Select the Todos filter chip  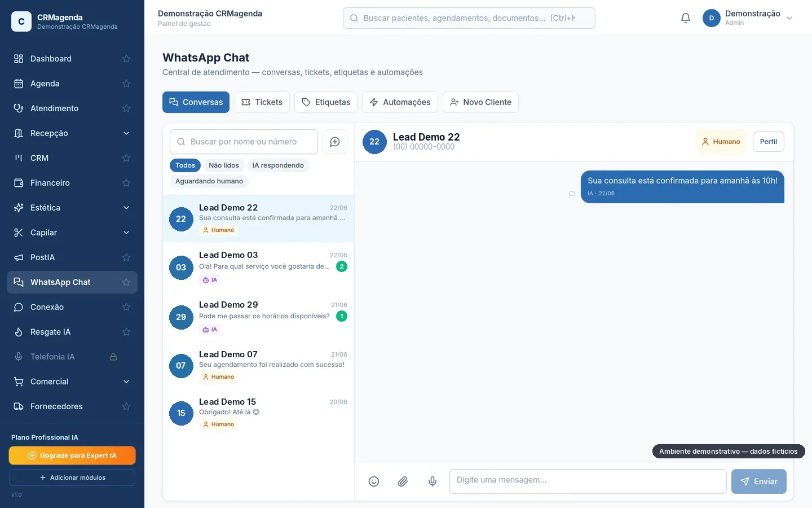[x=185, y=165]
